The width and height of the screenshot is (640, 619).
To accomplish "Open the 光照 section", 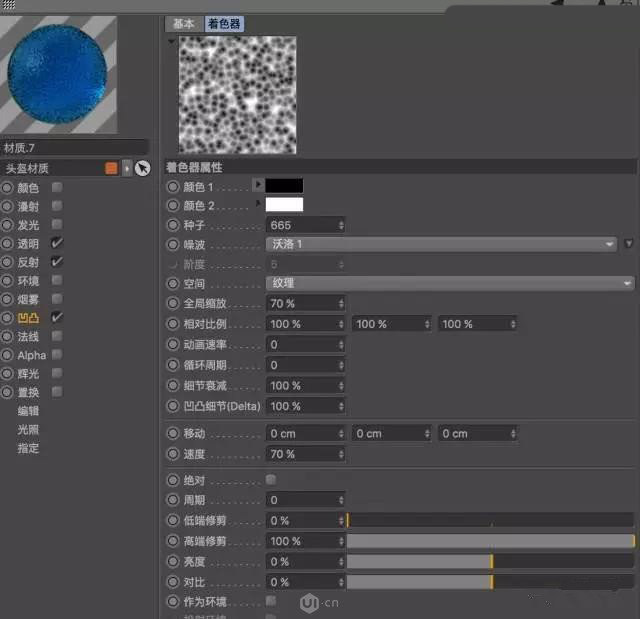I will pos(28,429).
